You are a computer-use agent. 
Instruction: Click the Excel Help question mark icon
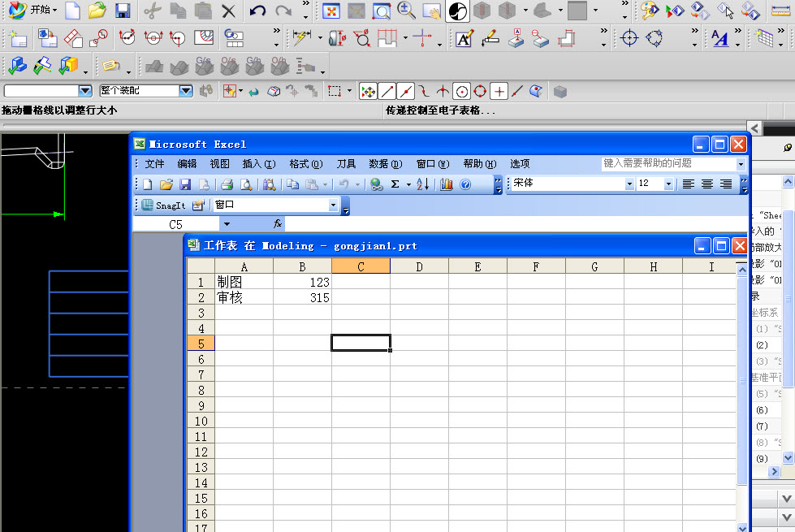click(x=465, y=184)
